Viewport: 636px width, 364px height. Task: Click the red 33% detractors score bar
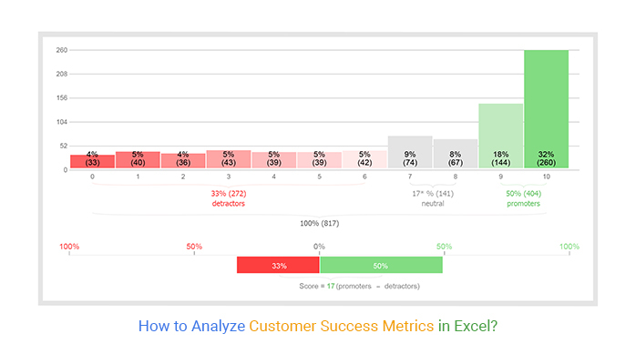[x=278, y=265]
